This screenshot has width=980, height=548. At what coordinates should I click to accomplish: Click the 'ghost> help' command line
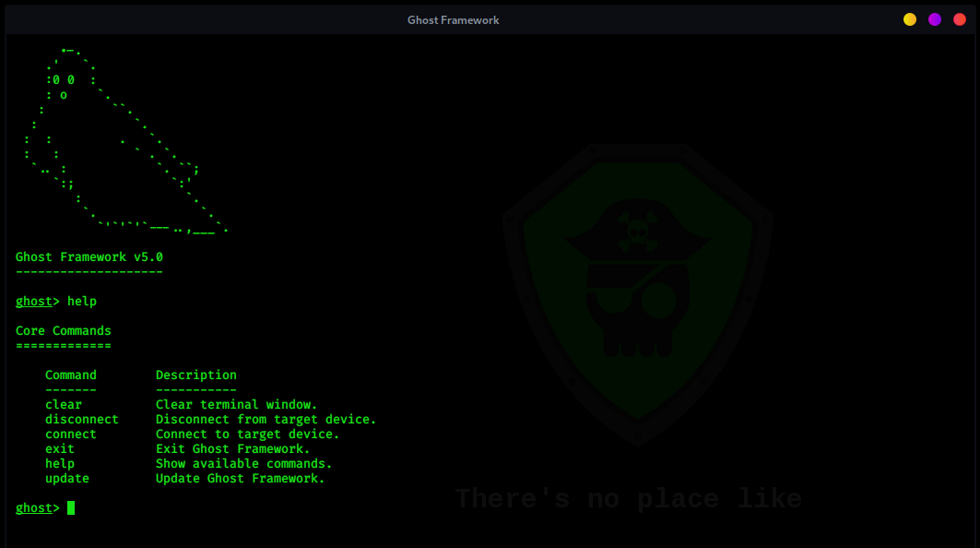56,302
